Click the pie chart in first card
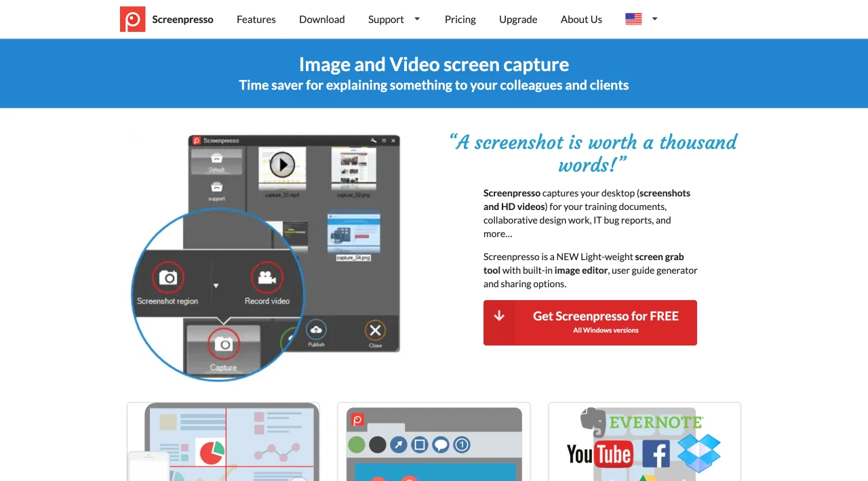The image size is (868, 481). 210,453
